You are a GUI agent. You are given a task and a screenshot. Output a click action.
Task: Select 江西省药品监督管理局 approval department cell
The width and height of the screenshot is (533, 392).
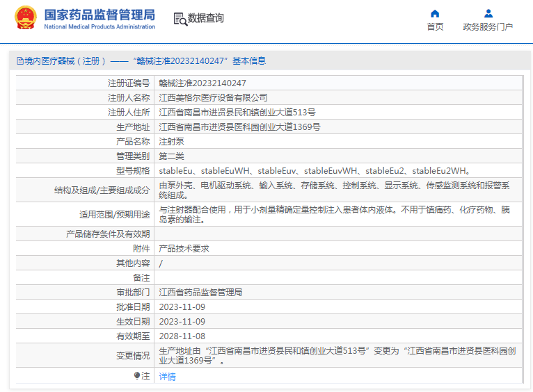pyautogui.click(x=338, y=292)
